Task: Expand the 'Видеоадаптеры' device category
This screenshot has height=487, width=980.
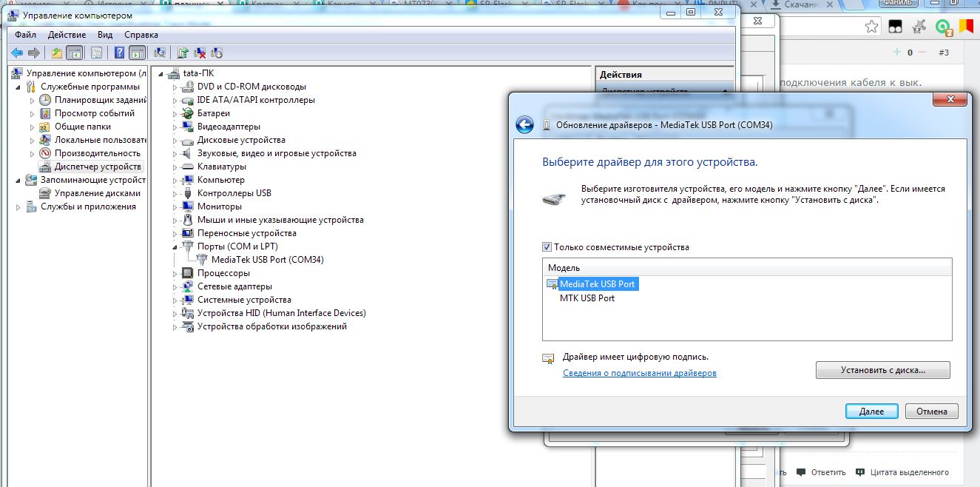Action: click(176, 127)
